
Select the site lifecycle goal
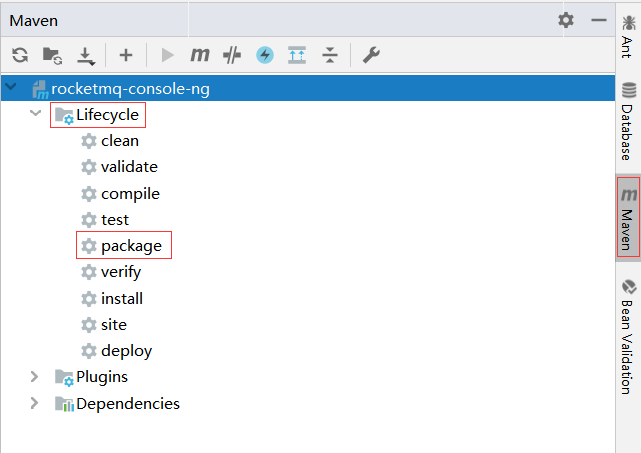point(104,325)
